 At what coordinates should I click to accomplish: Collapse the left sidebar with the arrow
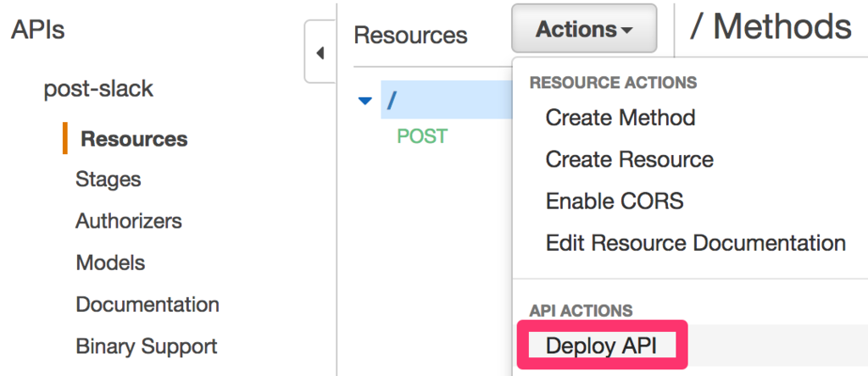(x=320, y=52)
